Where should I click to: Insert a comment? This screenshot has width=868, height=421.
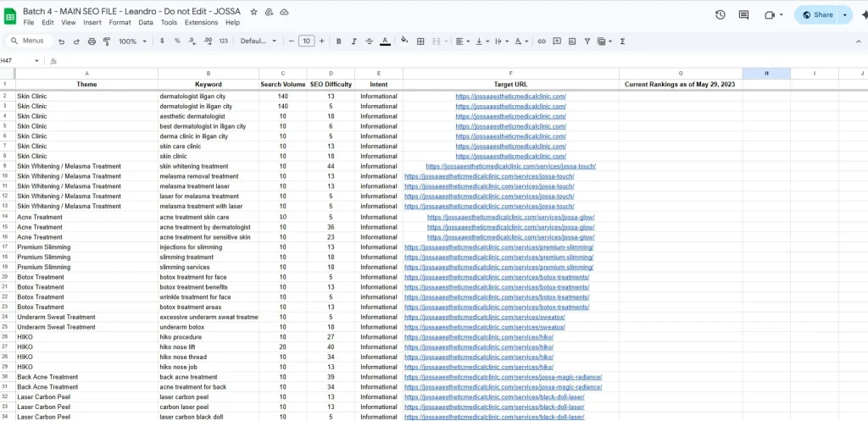pos(557,42)
